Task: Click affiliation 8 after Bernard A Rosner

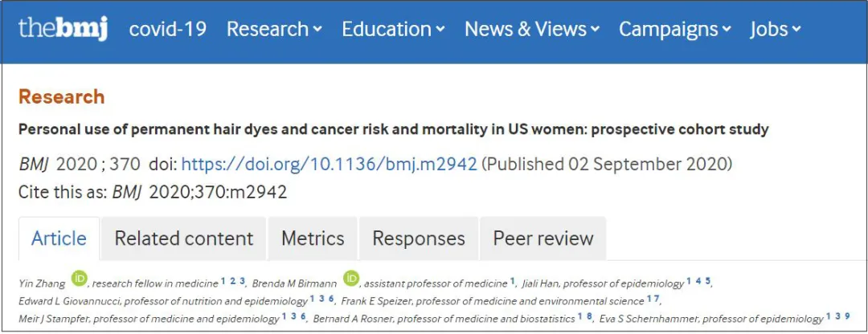Action: coord(589,317)
